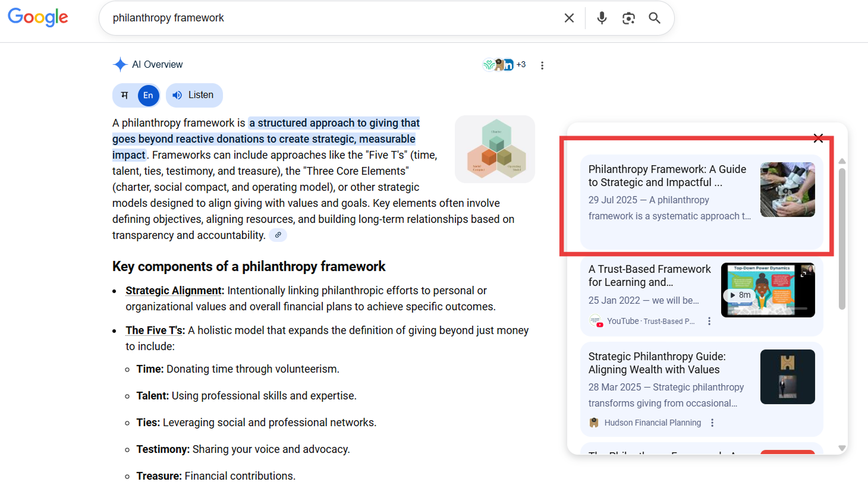Viewport: 868px width, 485px height.
Task: Close the sources side panel
Action: [x=818, y=138]
